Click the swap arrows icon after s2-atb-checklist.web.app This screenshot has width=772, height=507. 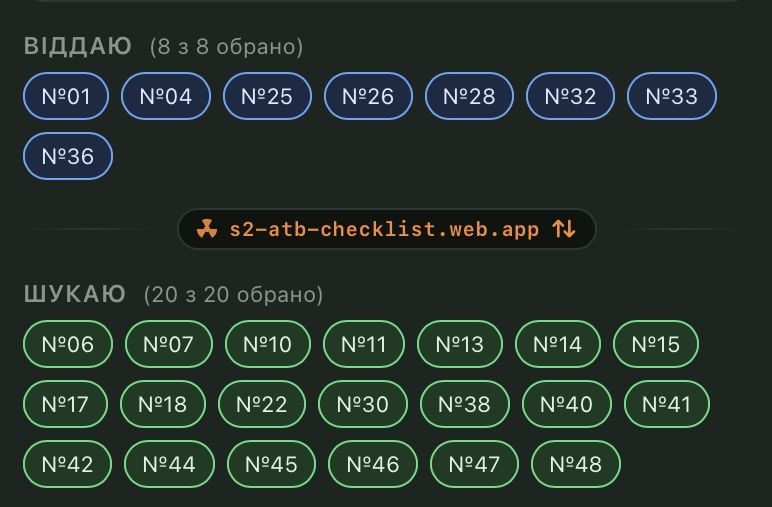click(564, 229)
